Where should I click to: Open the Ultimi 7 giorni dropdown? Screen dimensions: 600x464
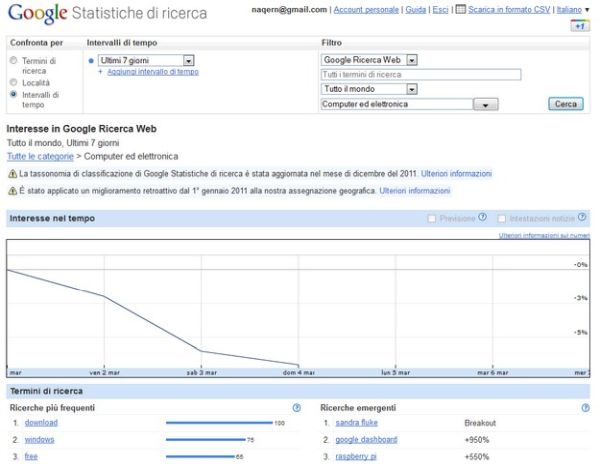pos(146,60)
